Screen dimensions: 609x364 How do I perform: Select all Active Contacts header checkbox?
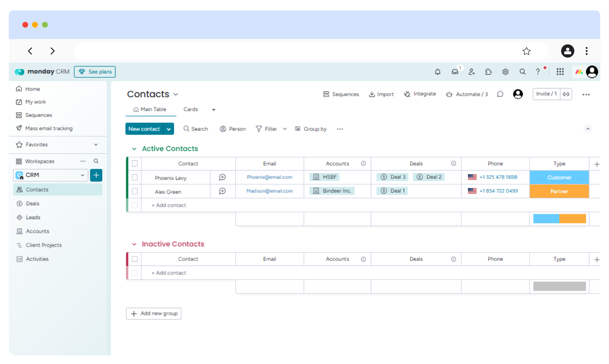pos(135,163)
